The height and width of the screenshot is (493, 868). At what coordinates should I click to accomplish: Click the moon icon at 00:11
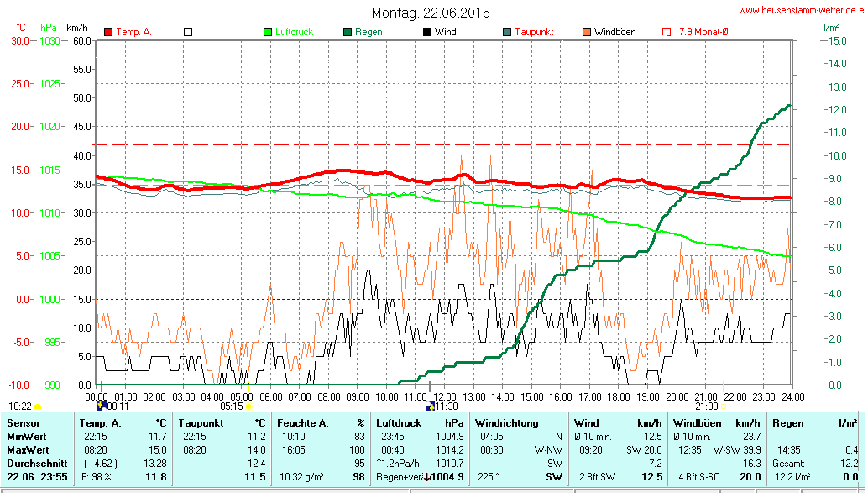[102, 406]
